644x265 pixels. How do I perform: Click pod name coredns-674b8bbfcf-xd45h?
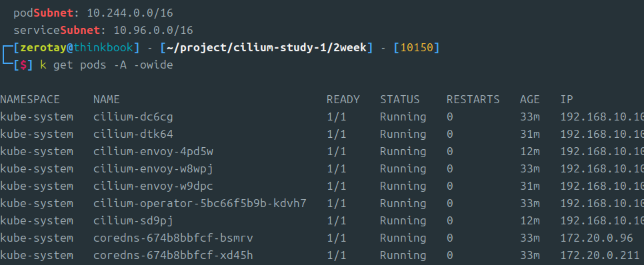173,255
